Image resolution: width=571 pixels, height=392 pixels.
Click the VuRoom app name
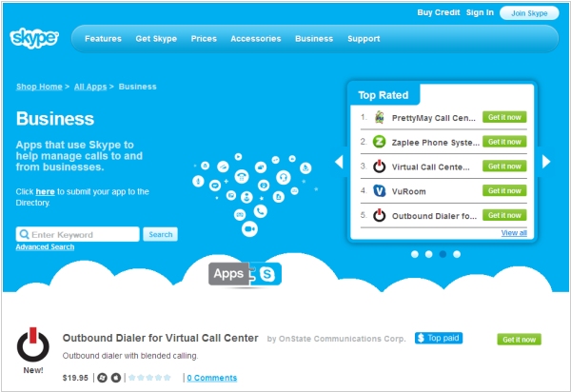coord(408,191)
